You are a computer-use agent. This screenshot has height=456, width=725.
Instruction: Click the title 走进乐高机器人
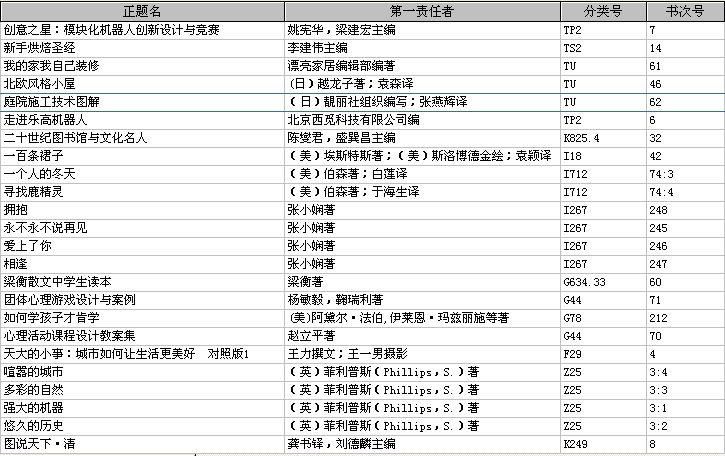pos(45,120)
